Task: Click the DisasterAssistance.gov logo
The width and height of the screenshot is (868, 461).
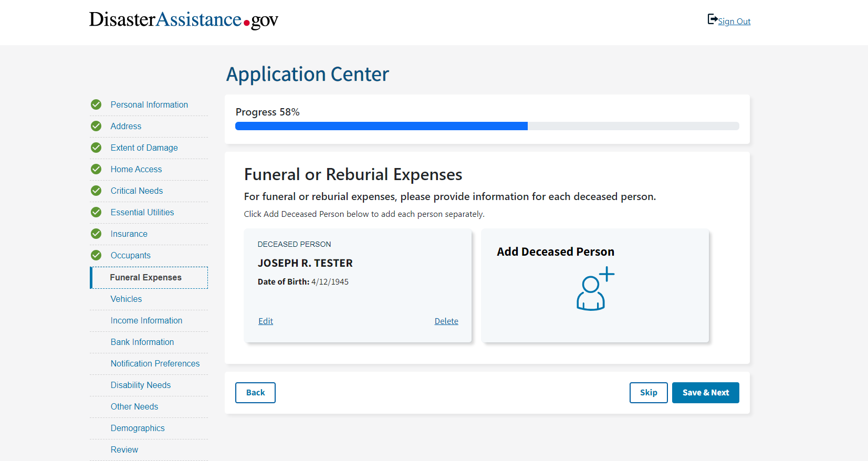Action: pyautogui.click(x=183, y=20)
